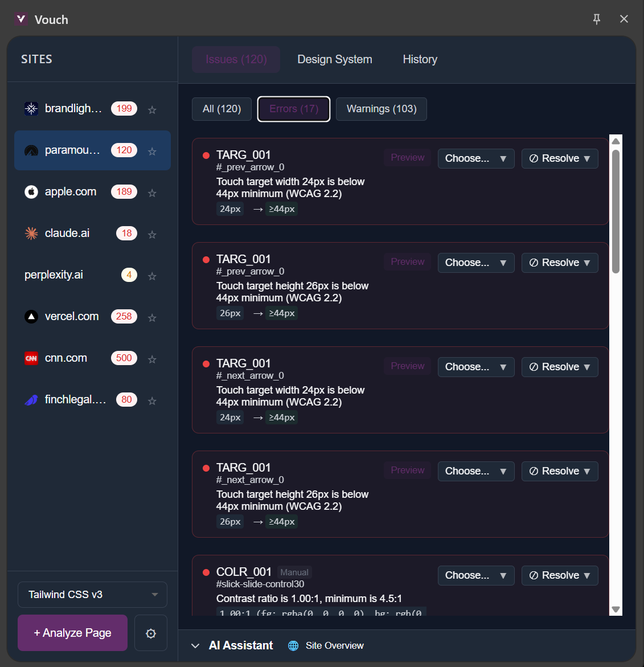Switch to the Design System tab
The width and height of the screenshot is (644, 667).
(334, 59)
